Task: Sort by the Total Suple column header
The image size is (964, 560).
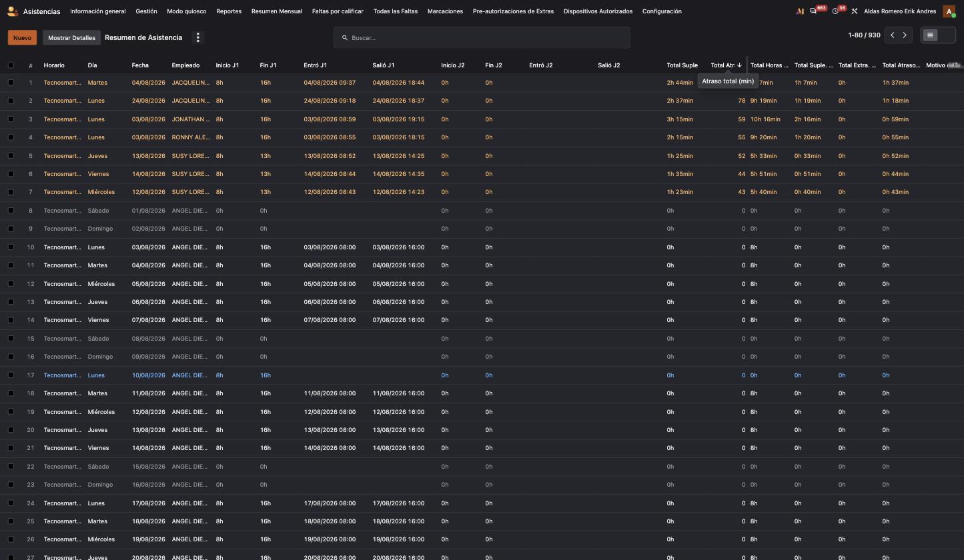Action: [x=682, y=65]
